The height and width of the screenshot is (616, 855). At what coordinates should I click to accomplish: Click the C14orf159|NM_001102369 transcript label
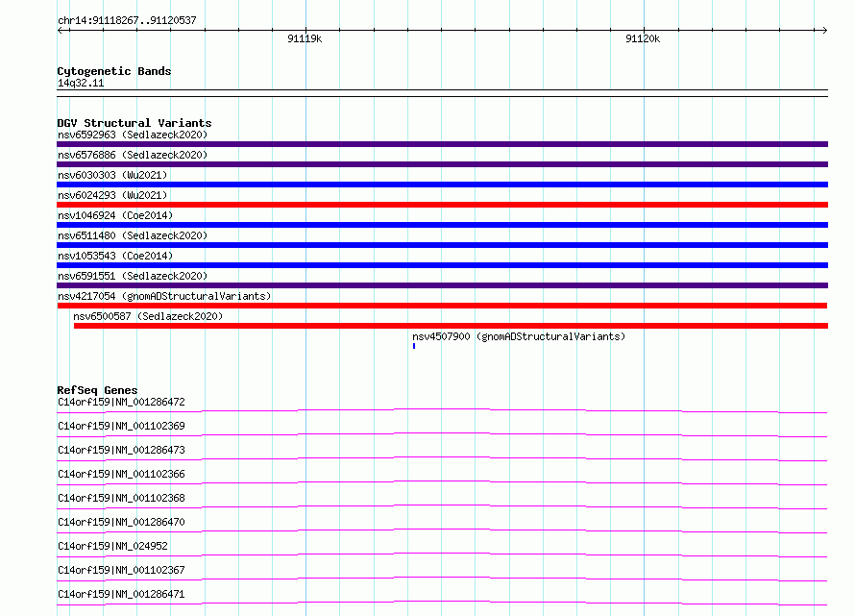tap(121, 426)
